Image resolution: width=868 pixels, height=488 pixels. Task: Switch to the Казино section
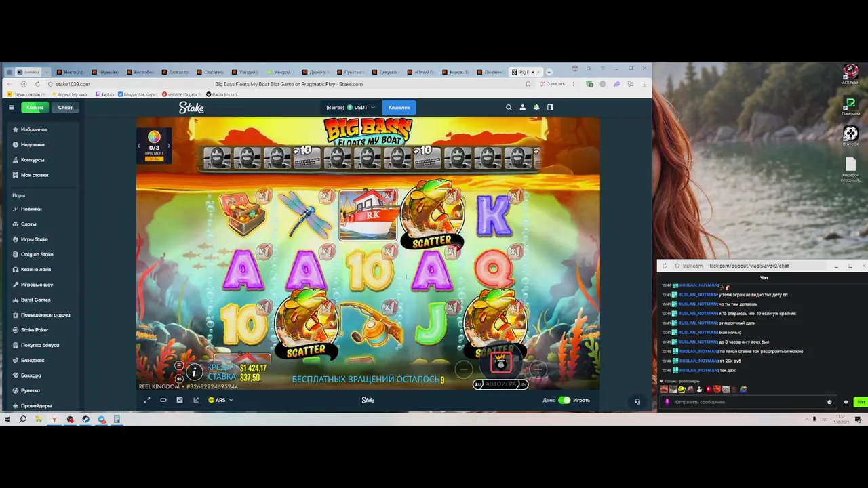tap(35, 107)
